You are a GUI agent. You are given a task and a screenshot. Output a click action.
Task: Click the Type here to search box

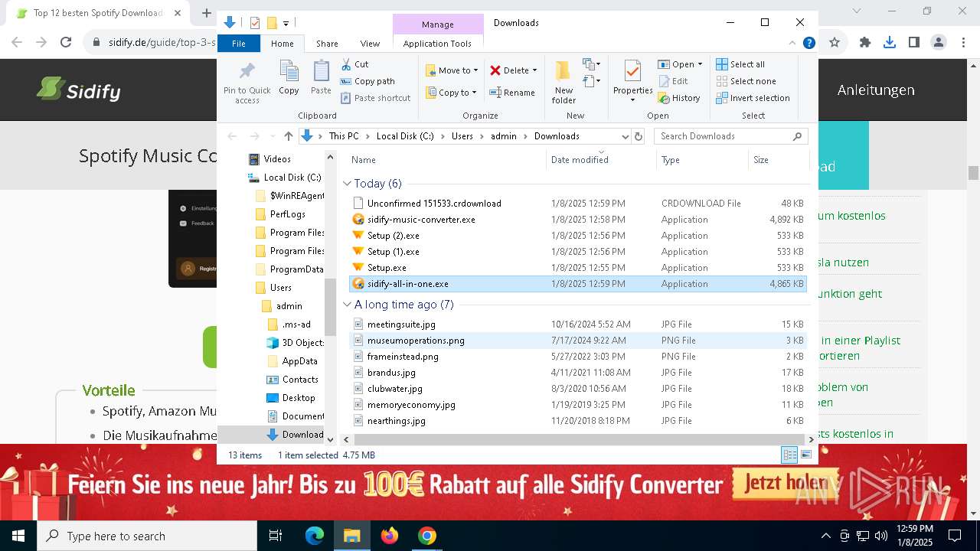pos(147,536)
